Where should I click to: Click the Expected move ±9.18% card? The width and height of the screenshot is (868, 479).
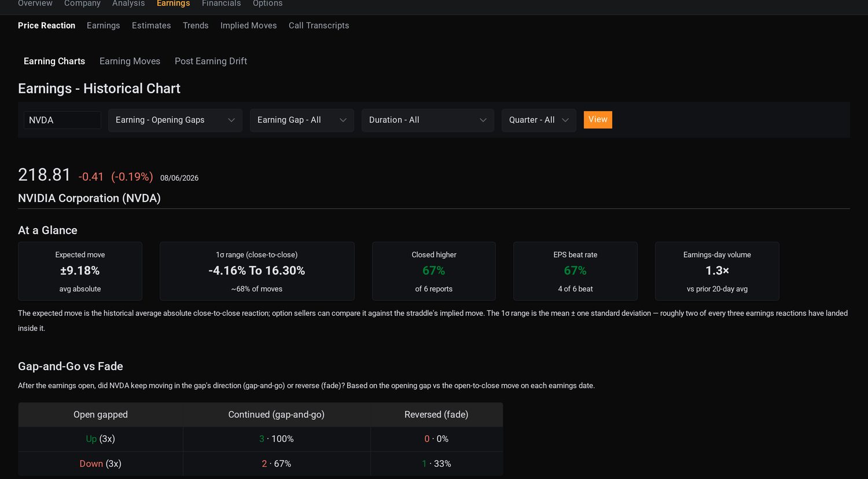pyautogui.click(x=80, y=271)
